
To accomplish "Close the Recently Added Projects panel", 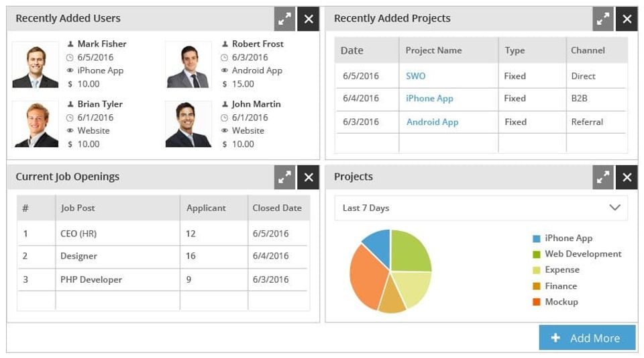I will 627,19.
